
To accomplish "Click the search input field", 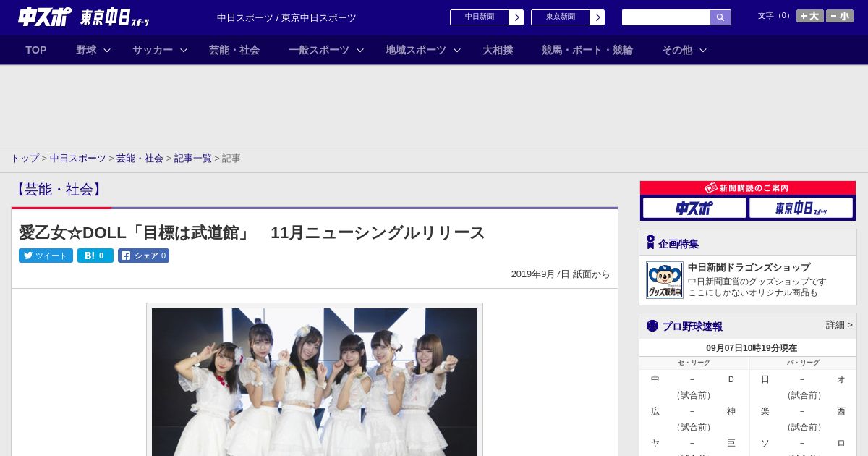I will (x=666, y=17).
